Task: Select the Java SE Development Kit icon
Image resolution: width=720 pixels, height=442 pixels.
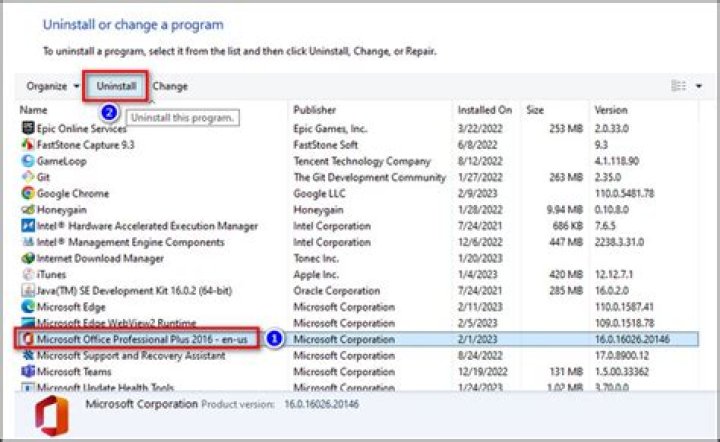Action: pos(28,291)
